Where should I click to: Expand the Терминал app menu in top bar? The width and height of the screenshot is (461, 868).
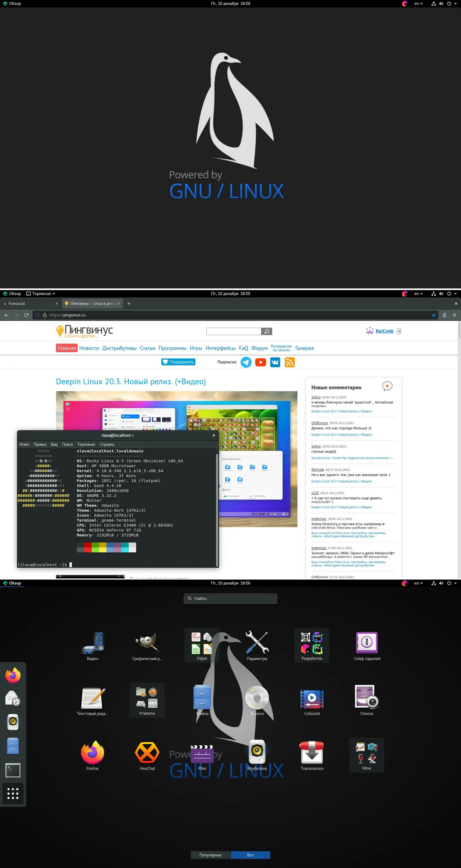[41, 293]
